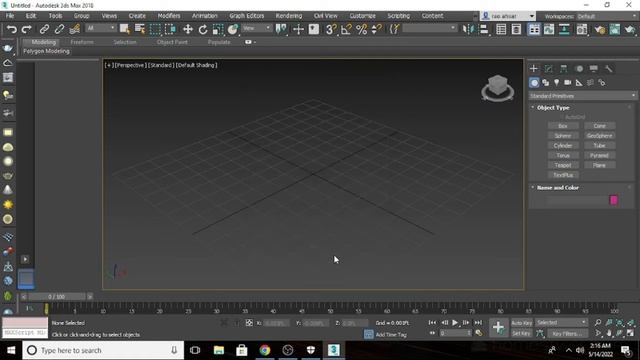Click the Key Filters button
The width and height of the screenshot is (640, 360).
point(567,333)
